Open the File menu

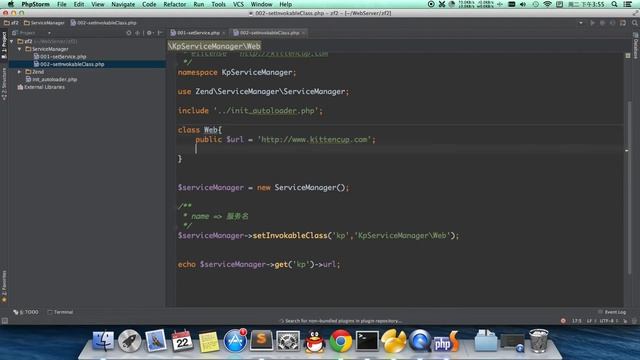click(62, 4)
